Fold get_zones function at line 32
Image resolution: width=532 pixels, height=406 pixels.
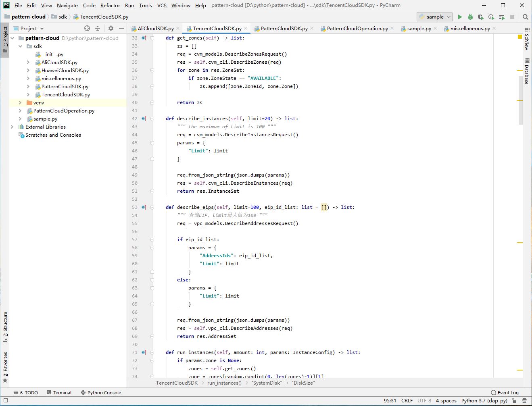click(x=152, y=38)
